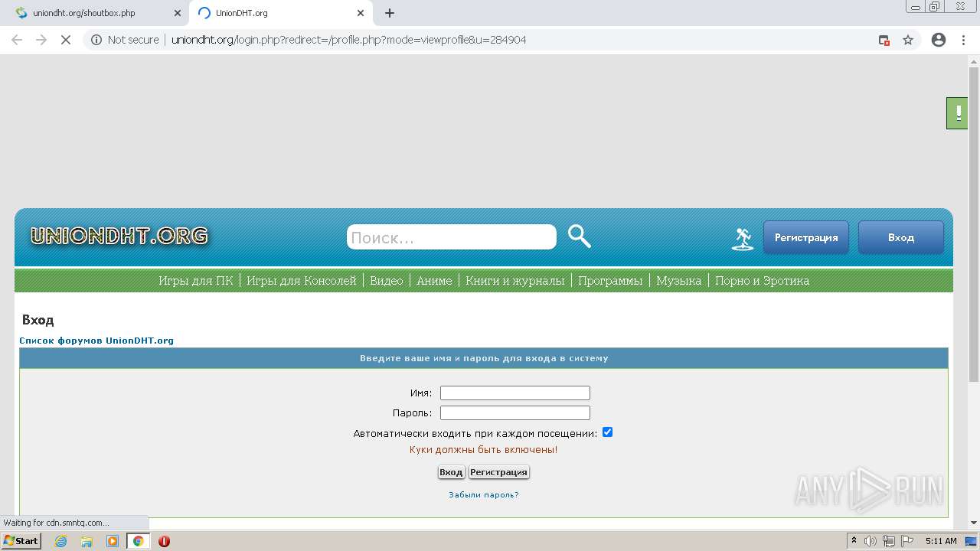Open the Игры для ПК menu
The height and width of the screenshot is (551, 980).
point(196,280)
